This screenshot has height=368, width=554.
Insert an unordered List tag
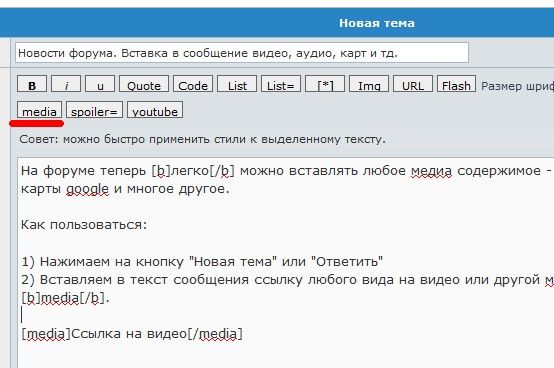(237, 84)
